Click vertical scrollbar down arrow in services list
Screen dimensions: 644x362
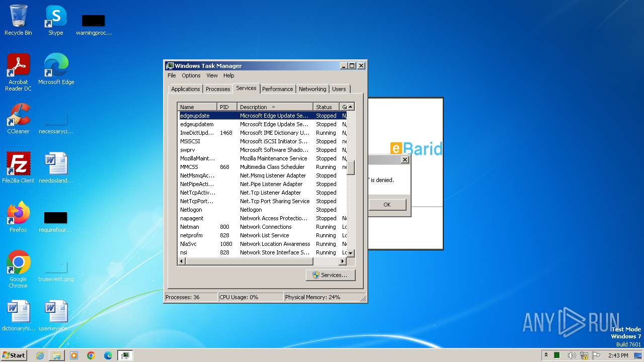pyautogui.click(x=351, y=253)
